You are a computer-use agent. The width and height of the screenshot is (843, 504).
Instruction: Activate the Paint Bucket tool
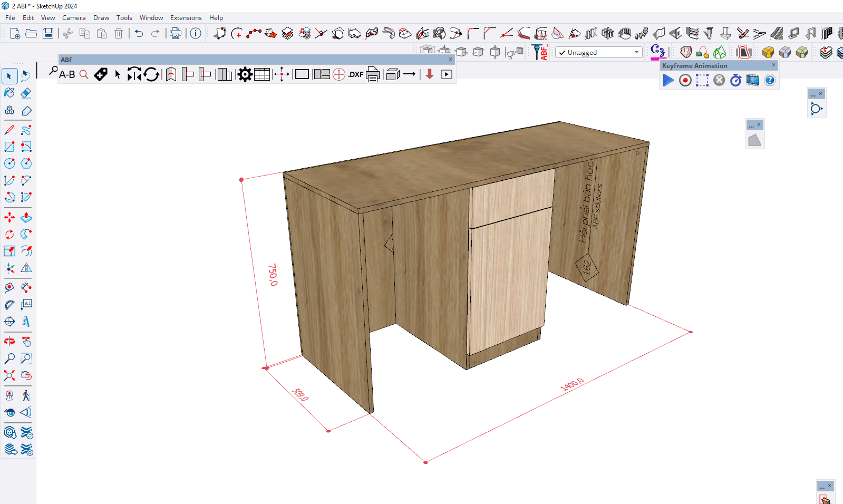click(9, 93)
